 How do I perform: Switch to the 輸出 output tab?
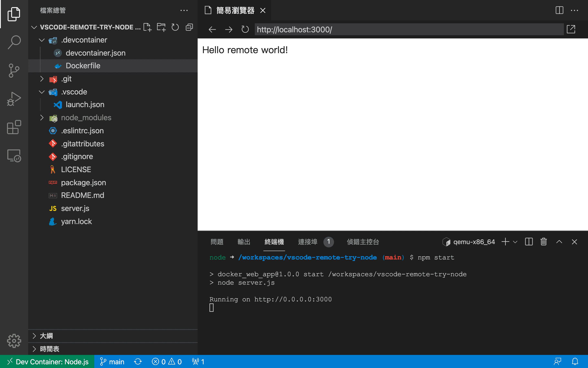coord(244,242)
